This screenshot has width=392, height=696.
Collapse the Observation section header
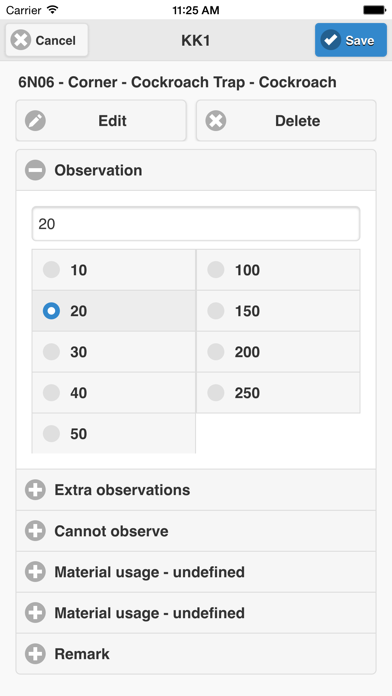point(196,170)
